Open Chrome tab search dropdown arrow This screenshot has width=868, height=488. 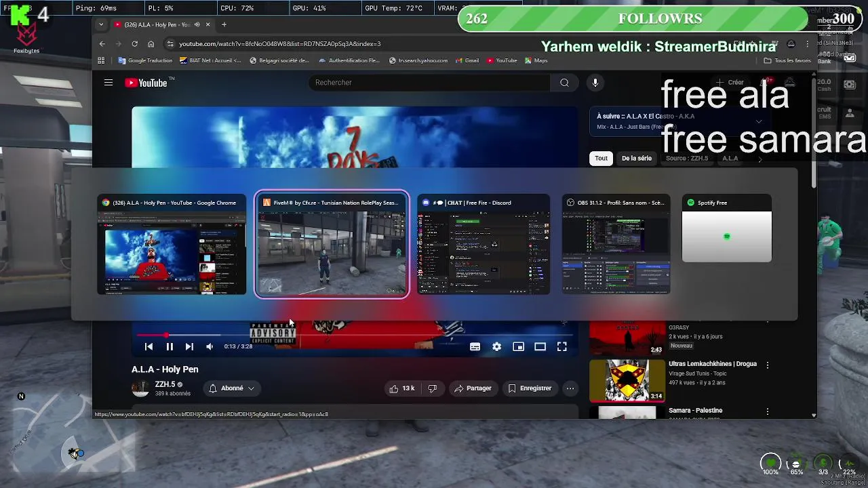(x=101, y=24)
